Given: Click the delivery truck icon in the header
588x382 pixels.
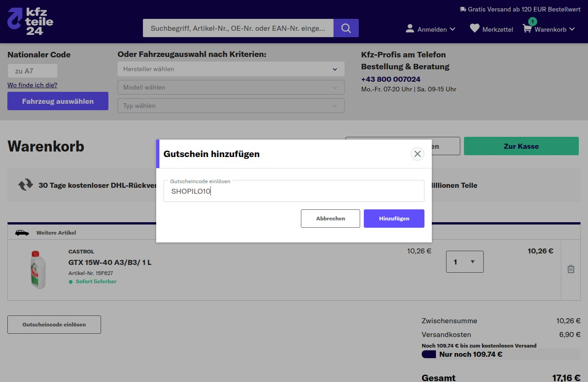Looking at the screenshot, I should [463, 9].
